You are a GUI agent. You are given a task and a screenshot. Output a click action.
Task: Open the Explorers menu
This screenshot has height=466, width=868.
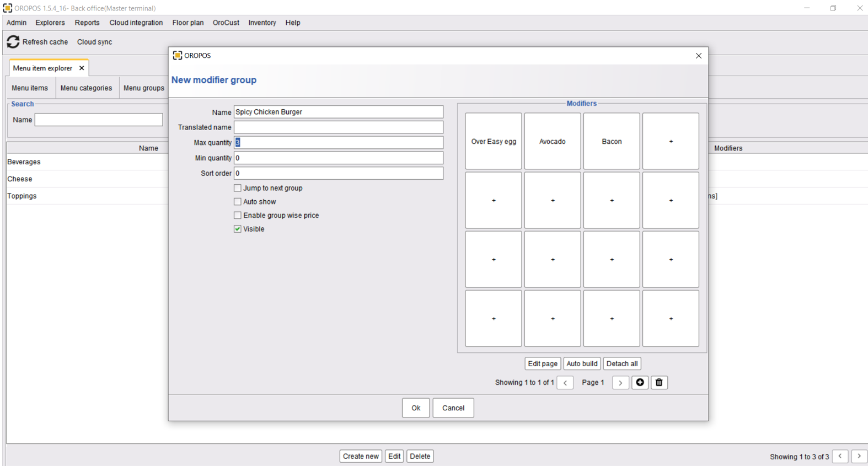pos(50,23)
